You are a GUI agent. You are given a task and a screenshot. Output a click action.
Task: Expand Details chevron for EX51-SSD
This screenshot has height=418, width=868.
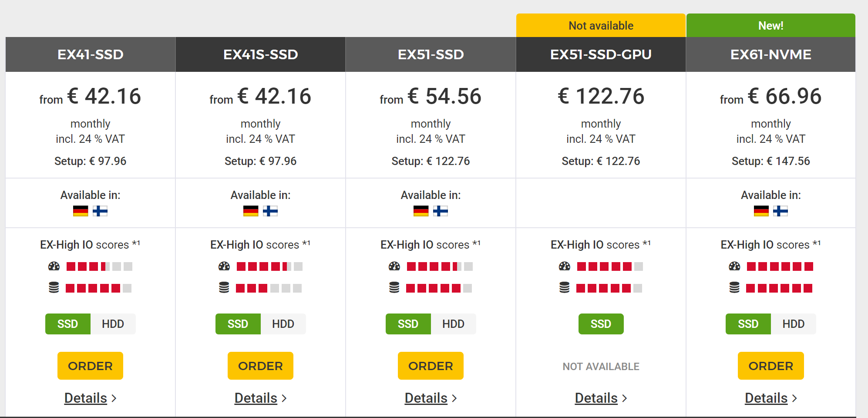point(454,398)
